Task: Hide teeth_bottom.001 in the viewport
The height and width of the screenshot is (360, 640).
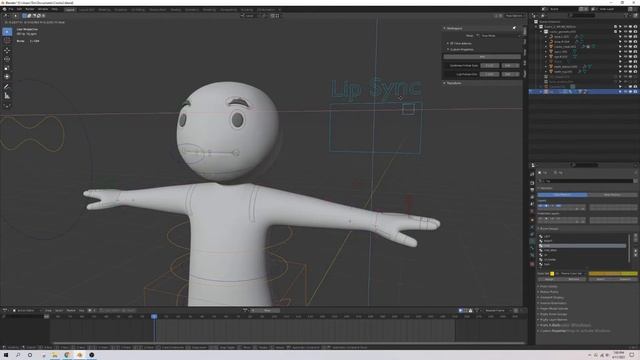Action: 625,67
